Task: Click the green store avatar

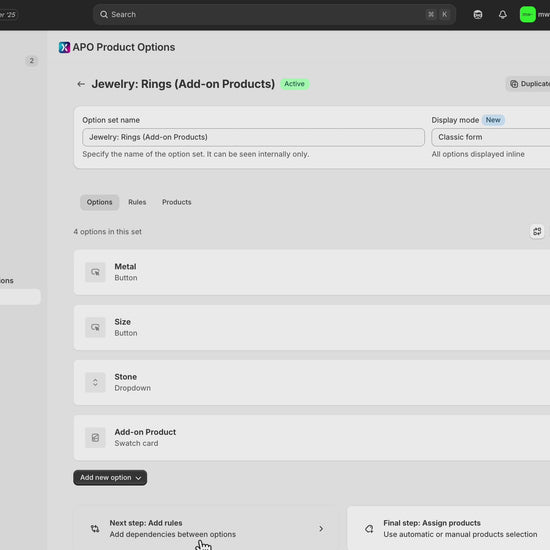Action: click(528, 14)
